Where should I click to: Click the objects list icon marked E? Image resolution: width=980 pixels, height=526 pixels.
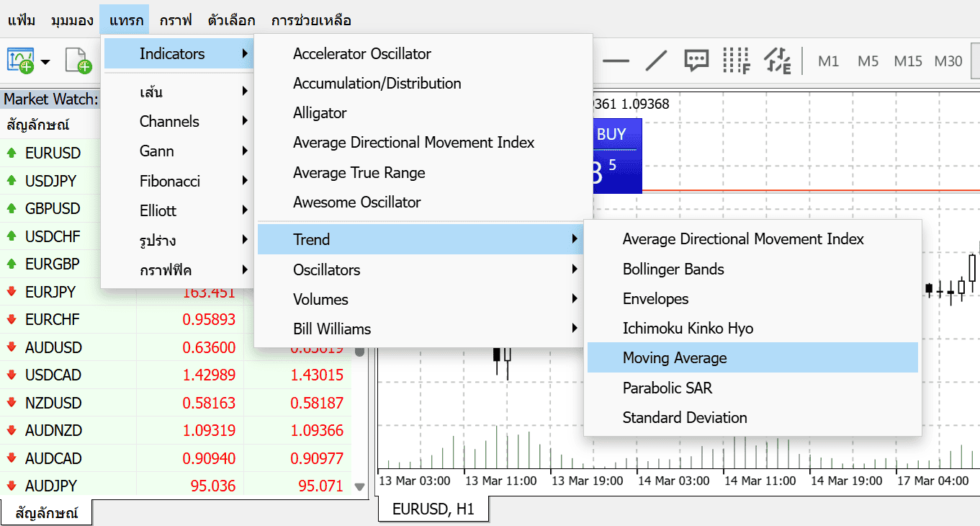777,61
